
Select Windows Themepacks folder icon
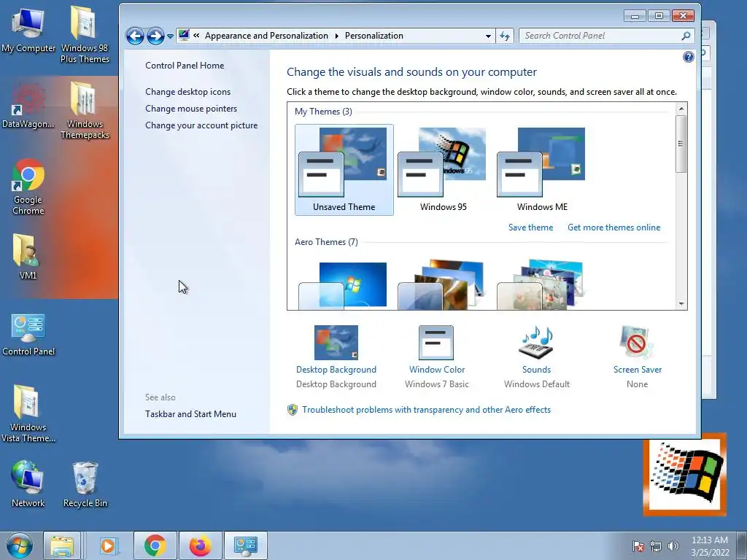point(85,111)
